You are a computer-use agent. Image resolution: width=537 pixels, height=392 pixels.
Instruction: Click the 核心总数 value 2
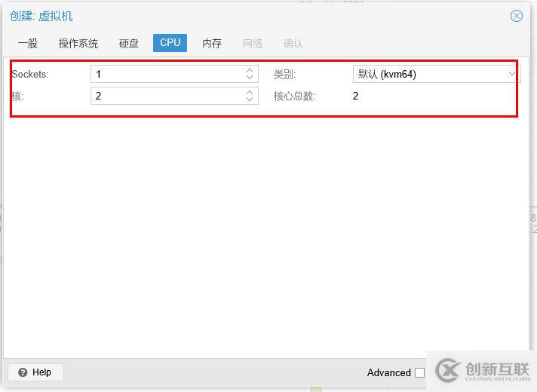[355, 96]
